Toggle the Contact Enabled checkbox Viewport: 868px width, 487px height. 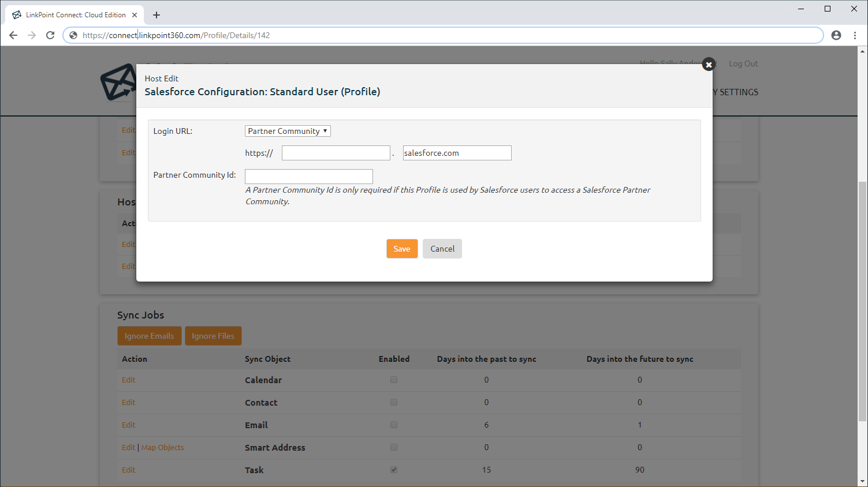pos(394,402)
